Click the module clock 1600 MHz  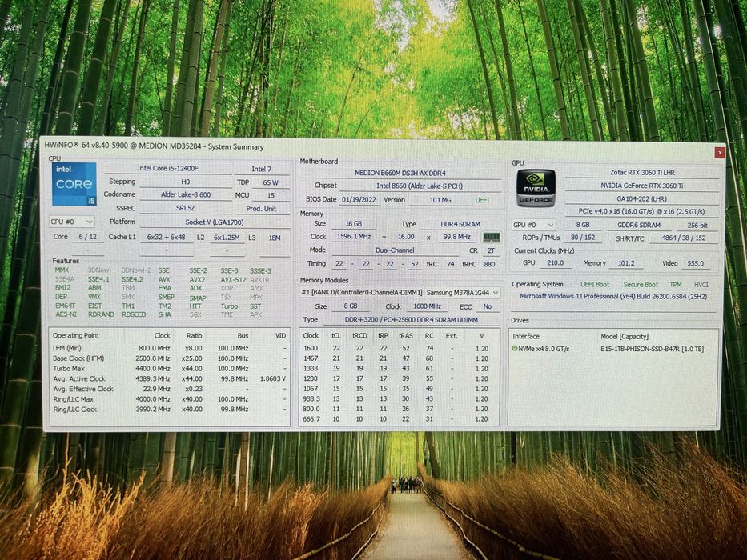coord(427,306)
